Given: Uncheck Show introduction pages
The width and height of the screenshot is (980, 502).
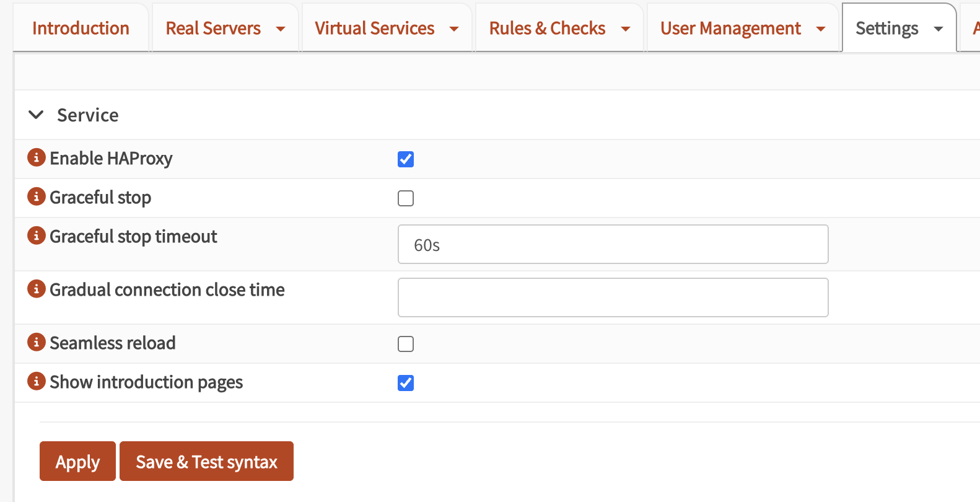Looking at the screenshot, I should (x=406, y=383).
